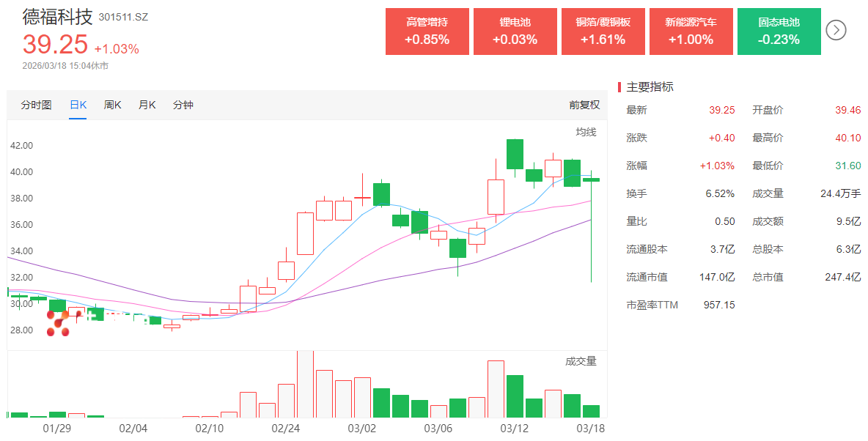The width and height of the screenshot is (868, 441).
Task: Open the green 固态电池 sector tile
Action: click(779, 31)
